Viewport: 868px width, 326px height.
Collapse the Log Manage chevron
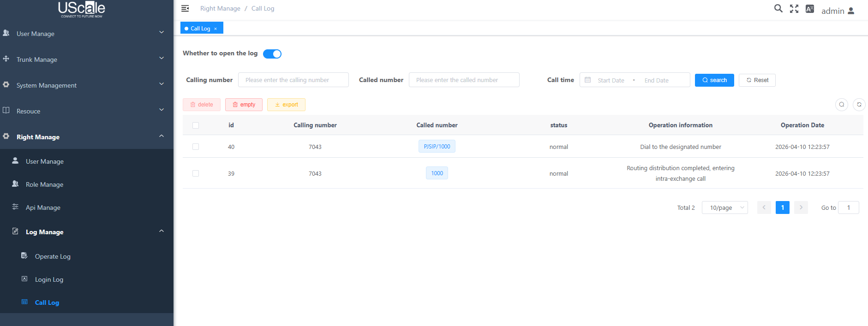click(x=162, y=231)
